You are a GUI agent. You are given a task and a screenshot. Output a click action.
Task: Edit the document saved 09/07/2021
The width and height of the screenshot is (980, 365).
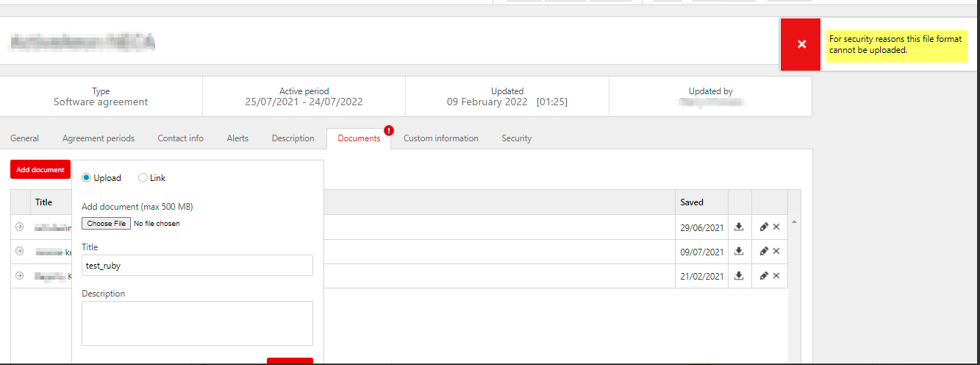(764, 252)
